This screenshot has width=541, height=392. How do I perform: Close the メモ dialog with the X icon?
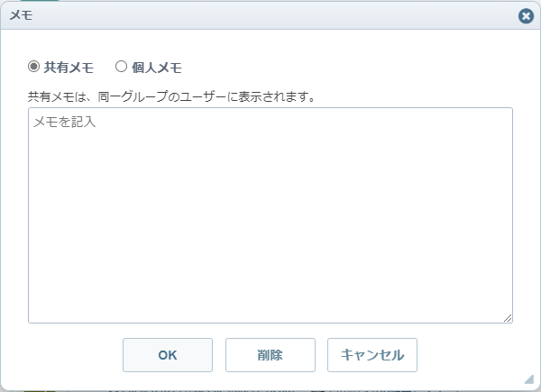pos(526,16)
